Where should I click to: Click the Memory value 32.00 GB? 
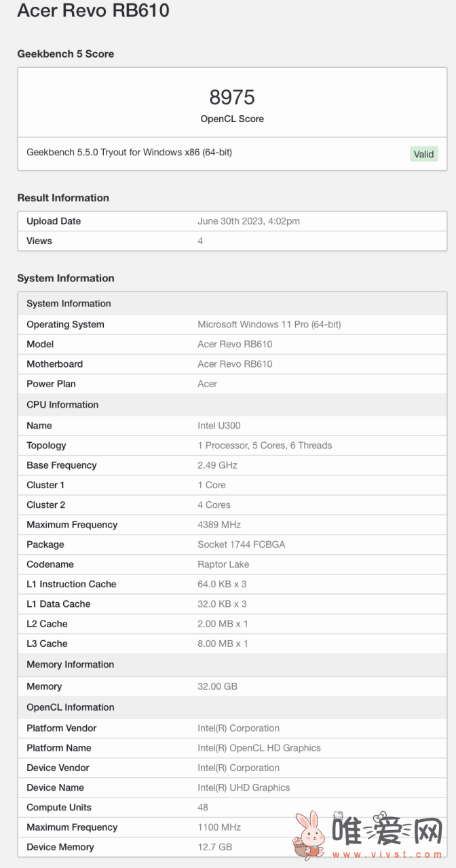[217, 686]
